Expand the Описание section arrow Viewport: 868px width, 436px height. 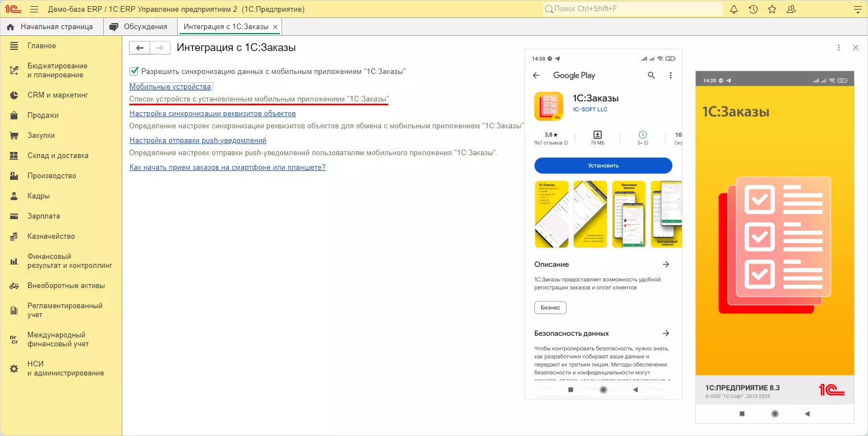coord(666,264)
